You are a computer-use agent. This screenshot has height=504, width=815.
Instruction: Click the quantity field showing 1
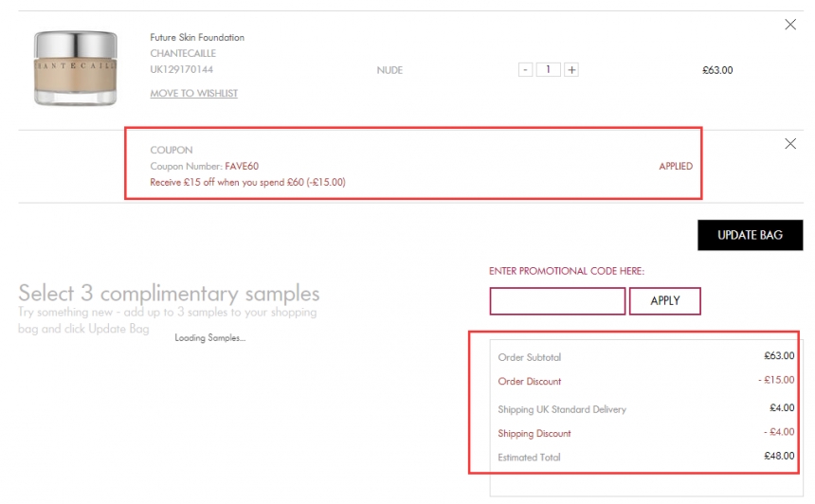[548, 69]
